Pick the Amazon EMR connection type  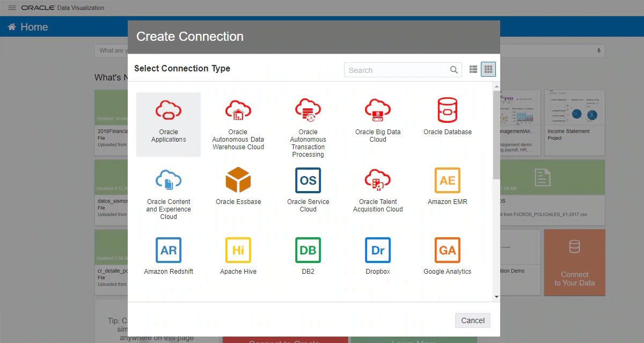click(448, 181)
